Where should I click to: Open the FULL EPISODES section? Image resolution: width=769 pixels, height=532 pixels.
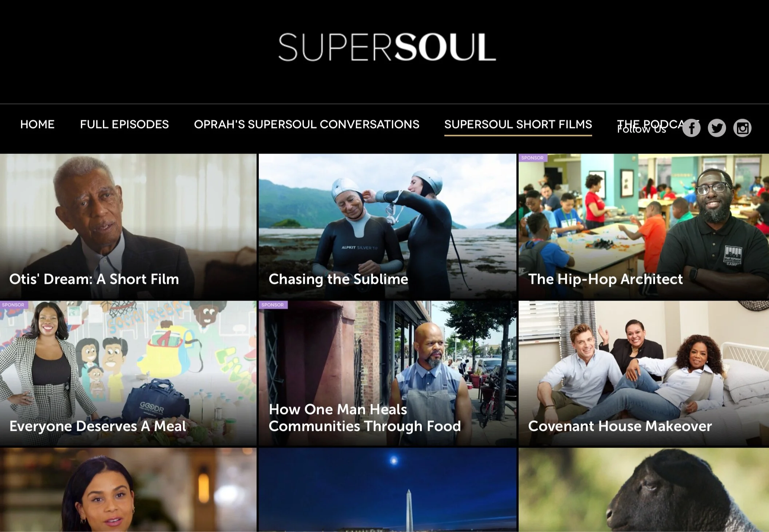(124, 124)
